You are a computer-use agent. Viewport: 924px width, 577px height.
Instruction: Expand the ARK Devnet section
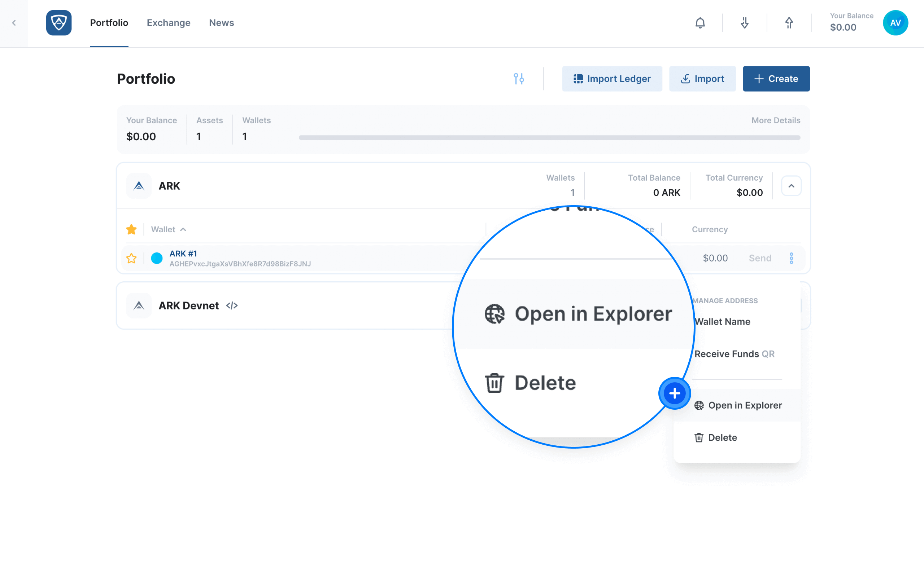click(x=792, y=306)
